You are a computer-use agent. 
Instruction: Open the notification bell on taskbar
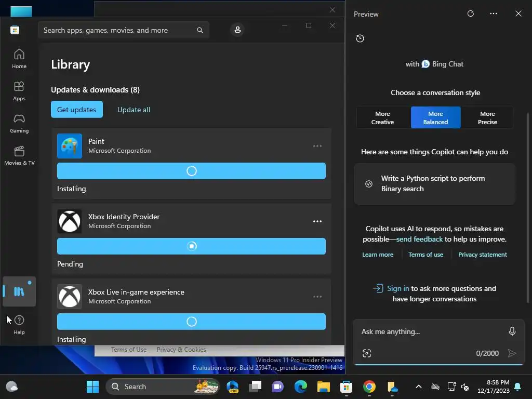[518, 387]
